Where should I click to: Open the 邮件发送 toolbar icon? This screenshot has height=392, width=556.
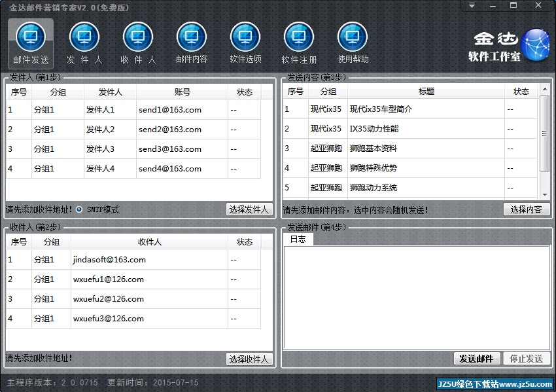pos(31,43)
